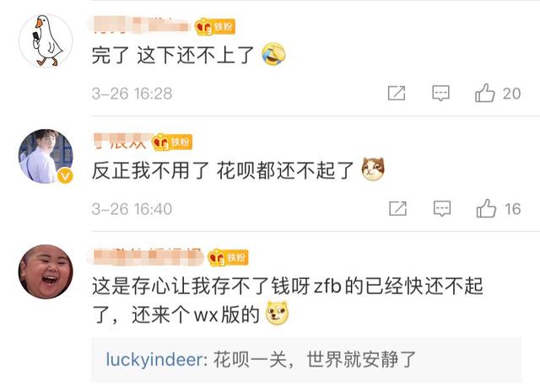540x392 pixels.
Task: Tap the 铁粉 badge on second commenter
Action: point(172,142)
